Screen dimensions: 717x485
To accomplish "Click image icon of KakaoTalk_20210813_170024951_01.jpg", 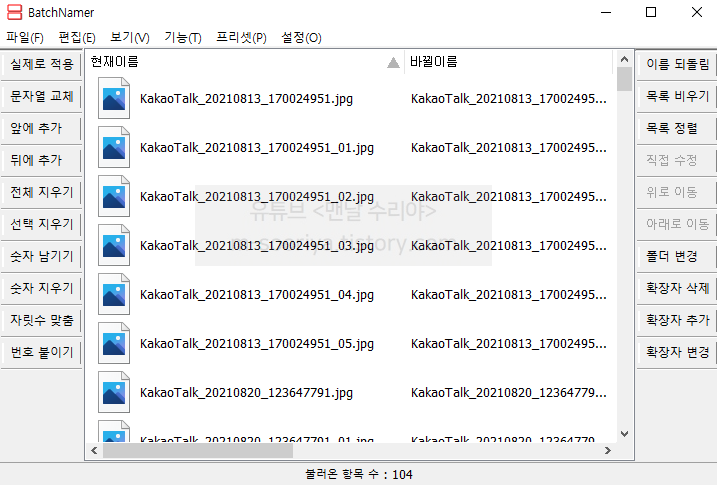I will tap(114, 147).
